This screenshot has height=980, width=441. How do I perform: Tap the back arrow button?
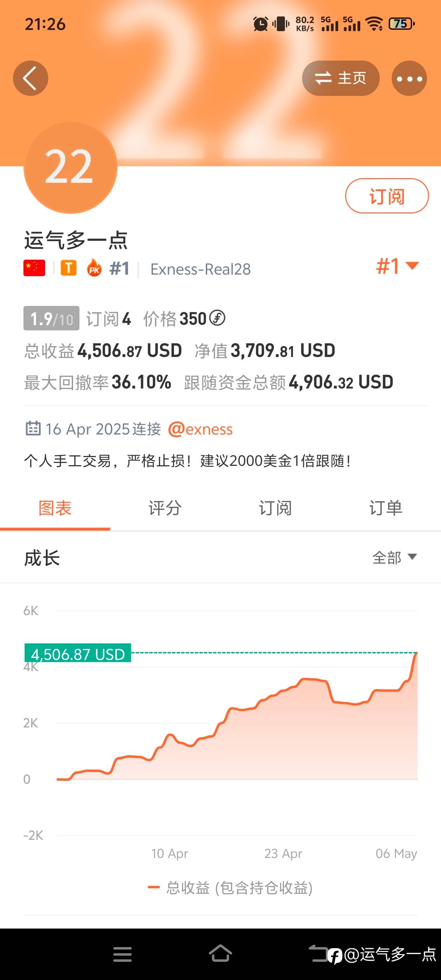pos(30,78)
